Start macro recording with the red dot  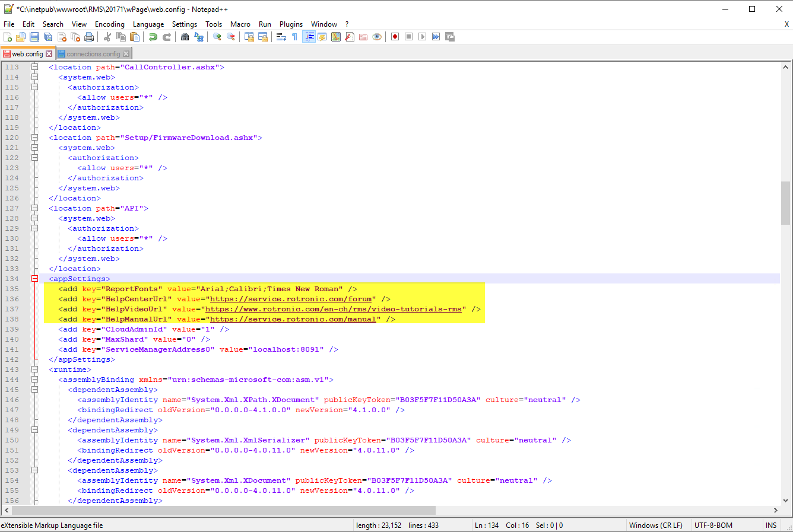(x=395, y=37)
